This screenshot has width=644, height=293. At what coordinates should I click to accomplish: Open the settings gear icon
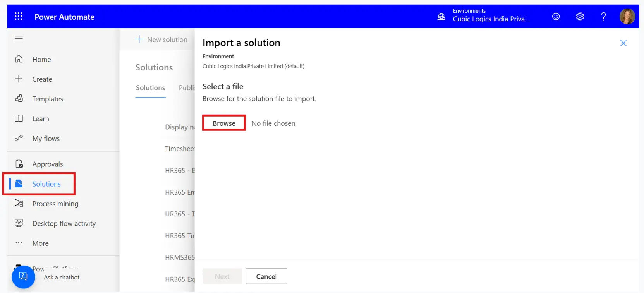[x=580, y=17]
